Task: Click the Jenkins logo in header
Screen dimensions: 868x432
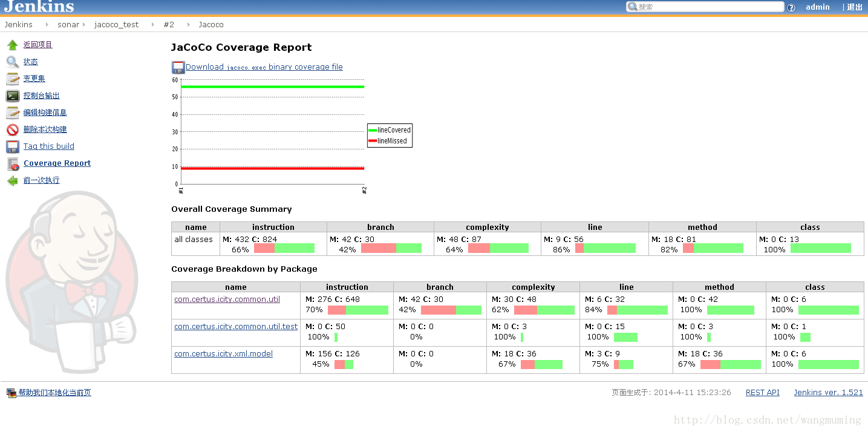Action: pos(39,7)
